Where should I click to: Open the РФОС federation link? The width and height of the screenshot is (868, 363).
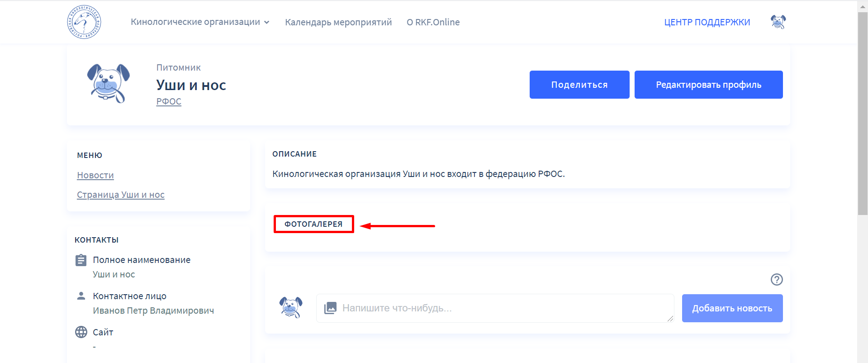coord(169,101)
